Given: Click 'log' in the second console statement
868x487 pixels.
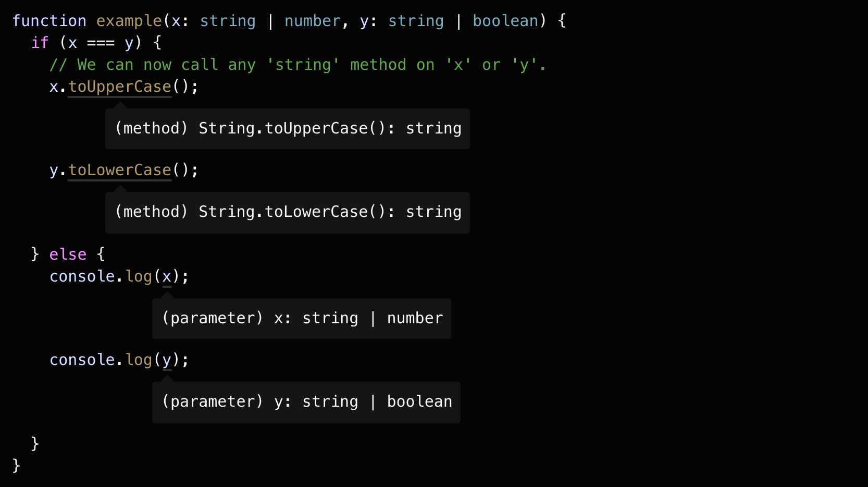Looking at the screenshot, I should (139, 360).
